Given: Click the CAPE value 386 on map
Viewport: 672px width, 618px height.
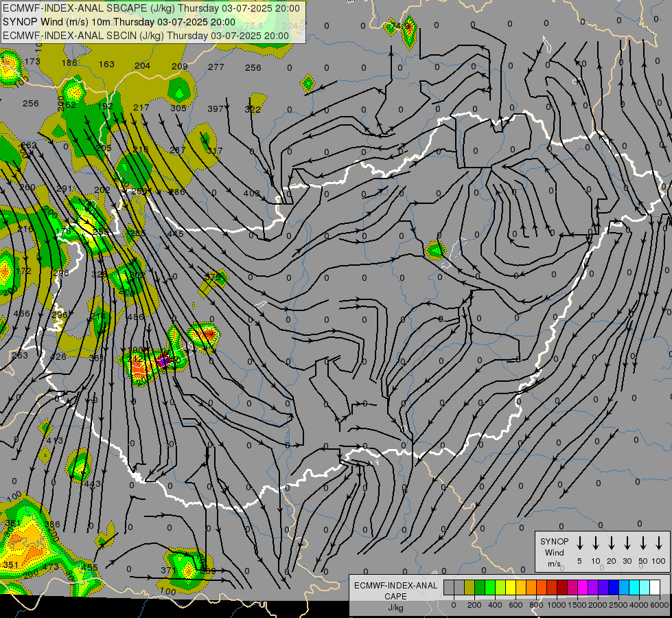Looking at the screenshot, I should click(x=52, y=525).
